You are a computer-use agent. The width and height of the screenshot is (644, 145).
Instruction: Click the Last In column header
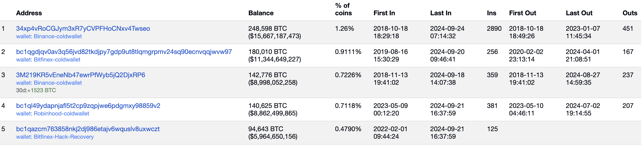(441, 13)
